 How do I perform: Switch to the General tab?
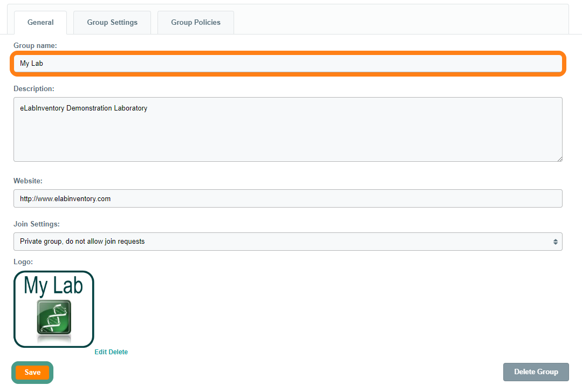40,23
